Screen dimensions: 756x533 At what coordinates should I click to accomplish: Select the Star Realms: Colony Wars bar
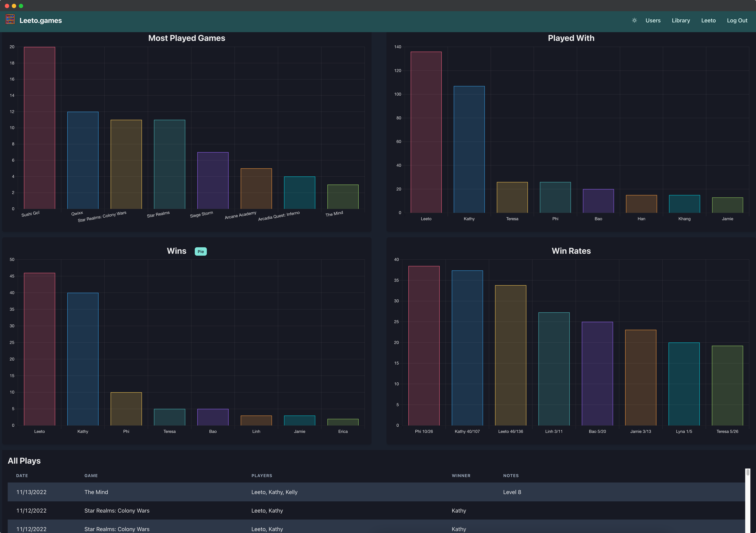[x=126, y=164]
